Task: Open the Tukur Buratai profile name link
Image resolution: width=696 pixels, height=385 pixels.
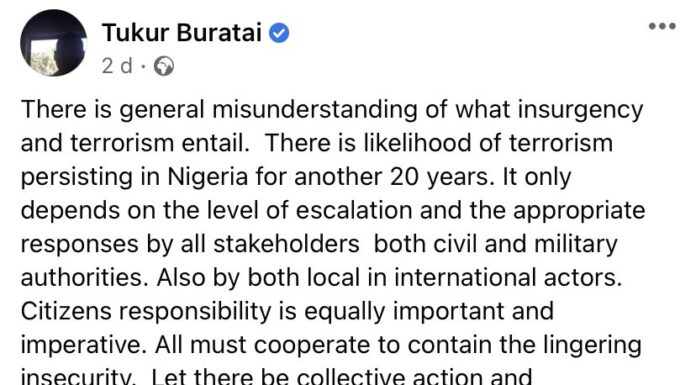Action: click(182, 33)
